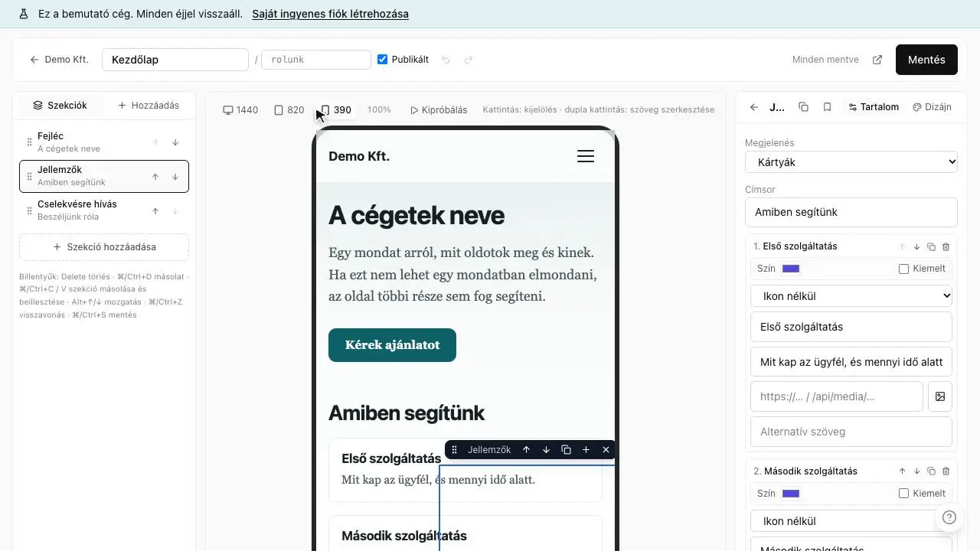The height and width of the screenshot is (551, 980).
Task: Open the Megjelenés dropdown showing Kártyák
Action: click(x=851, y=162)
